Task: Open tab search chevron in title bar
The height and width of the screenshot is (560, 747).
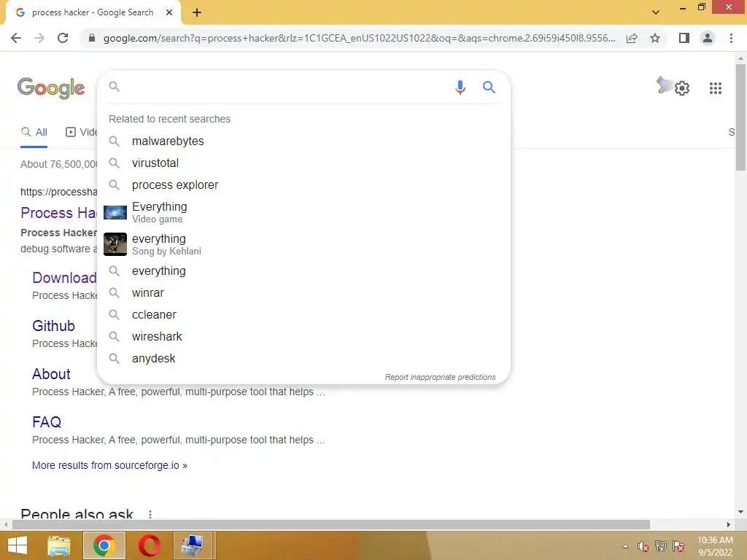Action: tap(656, 12)
